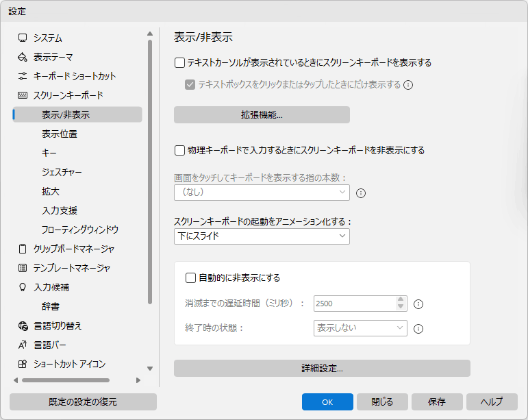Open the 下にスライド animation dropdown
Image resolution: width=528 pixels, height=420 pixels.
tap(262, 236)
